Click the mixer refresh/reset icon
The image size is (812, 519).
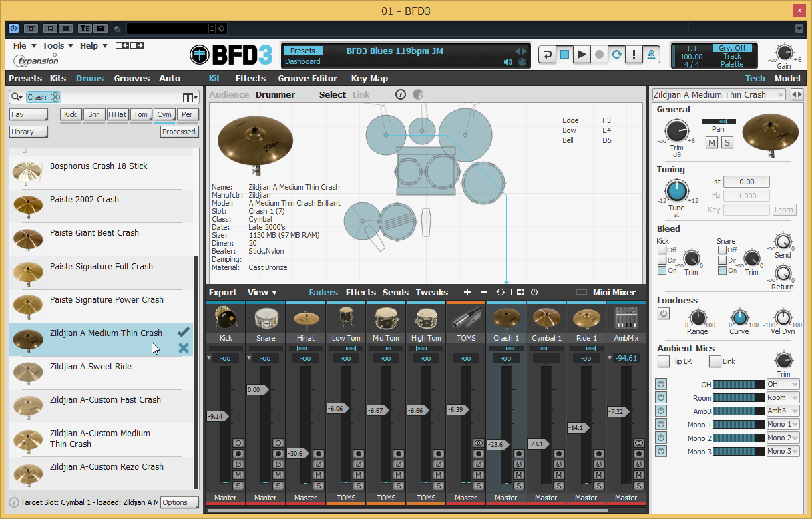501,292
